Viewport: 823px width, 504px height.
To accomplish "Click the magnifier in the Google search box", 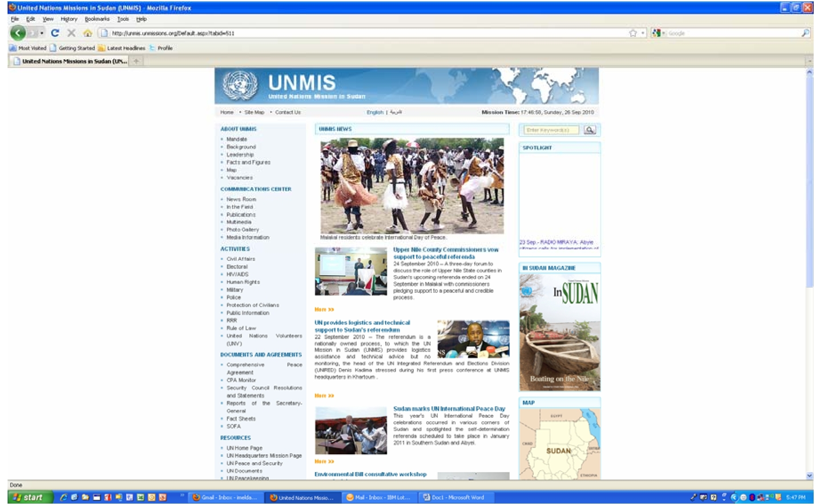I will pos(805,33).
